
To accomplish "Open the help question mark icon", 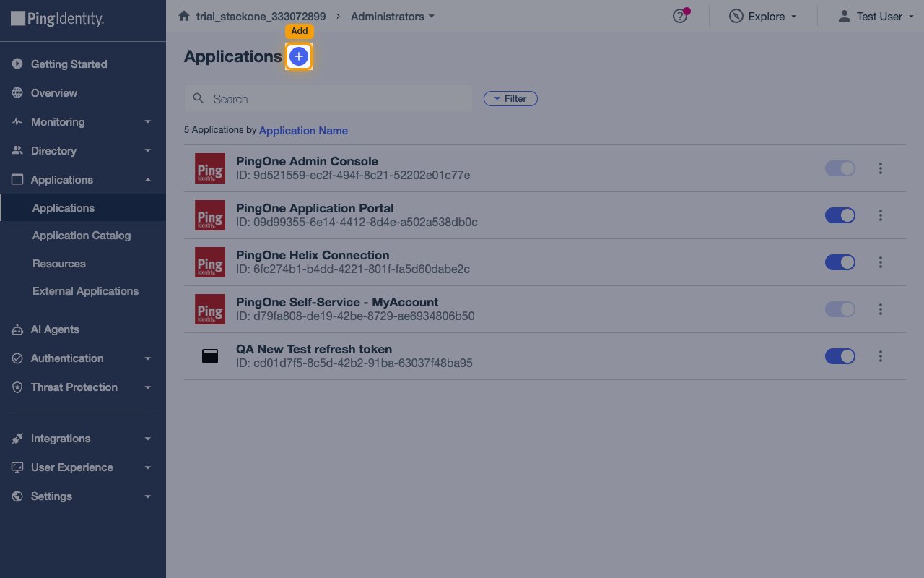I will [680, 16].
